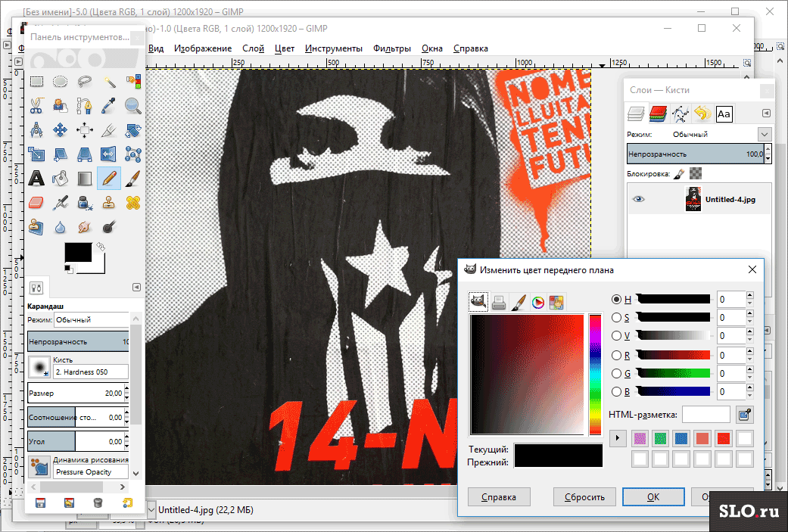Select the S saturation radio button

point(616,318)
